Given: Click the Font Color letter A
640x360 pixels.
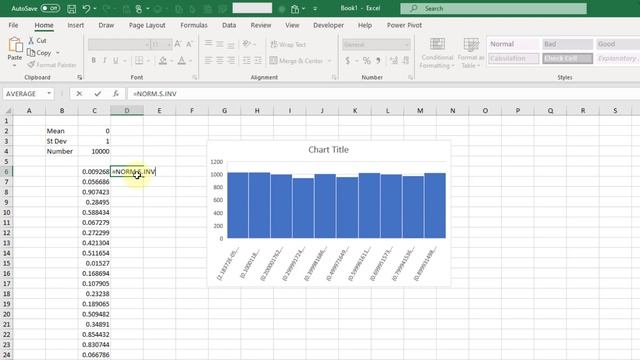Looking at the screenshot, I should (182, 60).
